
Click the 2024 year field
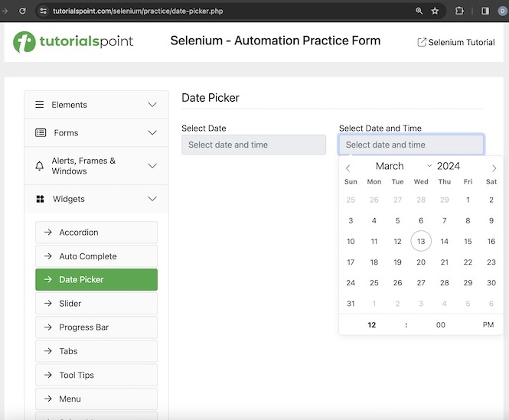tap(449, 166)
